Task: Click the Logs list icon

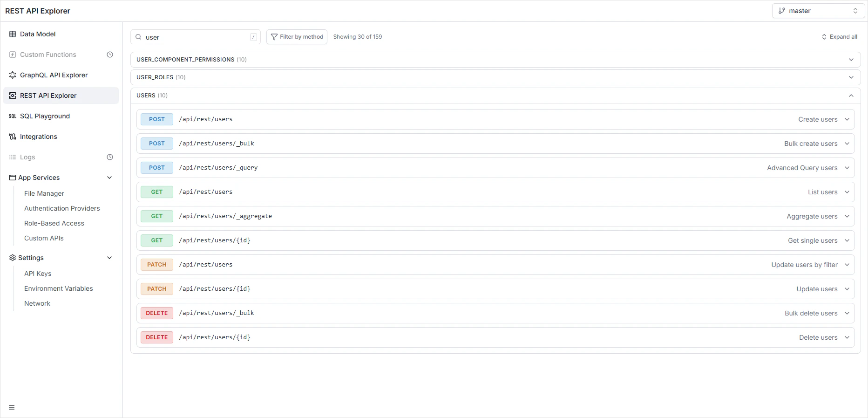Action: point(13,157)
